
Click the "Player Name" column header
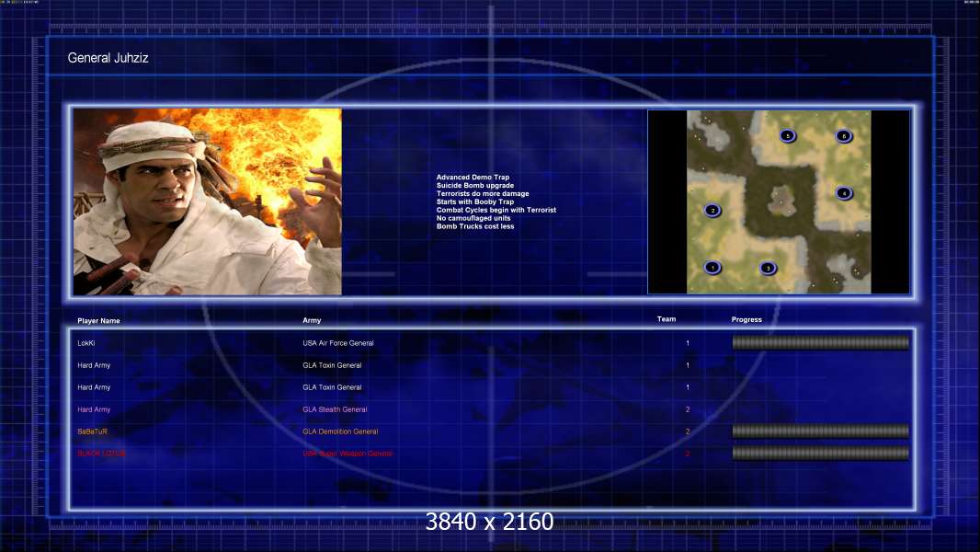(98, 321)
